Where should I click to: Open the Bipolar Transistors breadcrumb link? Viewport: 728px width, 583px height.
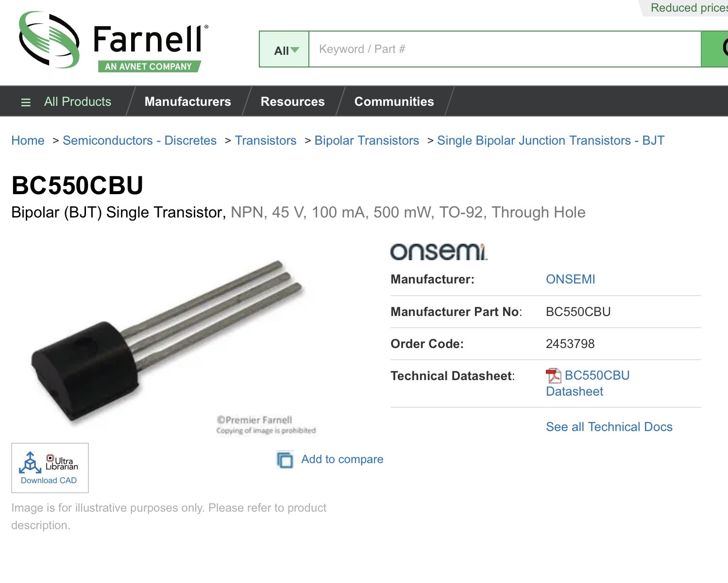point(367,140)
